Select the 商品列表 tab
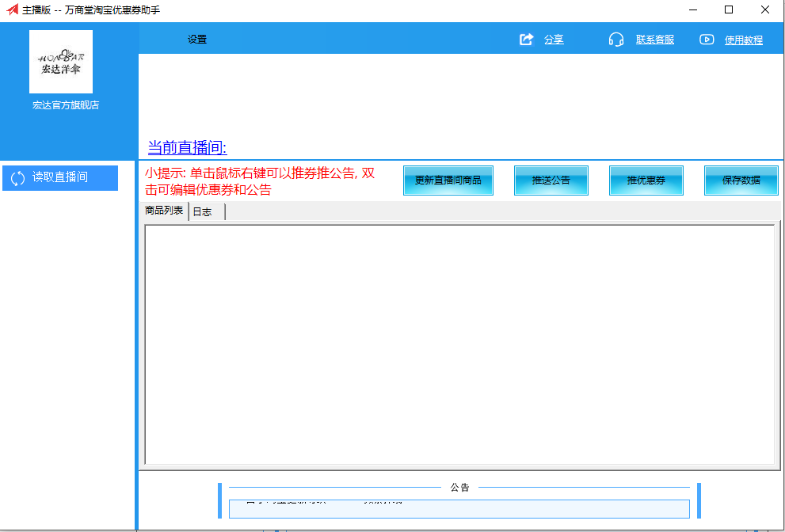785x532 pixels. click(x=164, y=211)
